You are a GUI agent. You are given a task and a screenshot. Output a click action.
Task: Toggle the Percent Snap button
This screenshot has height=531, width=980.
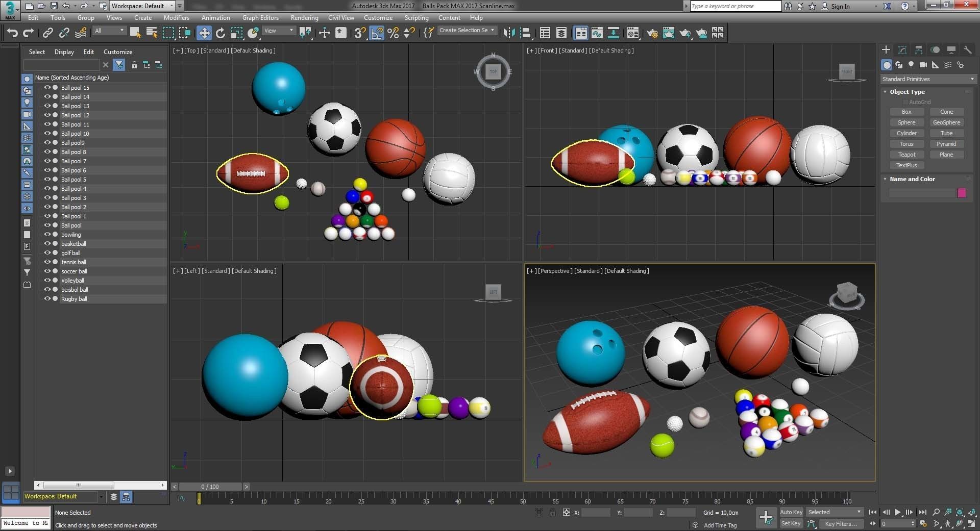[393, 33]
